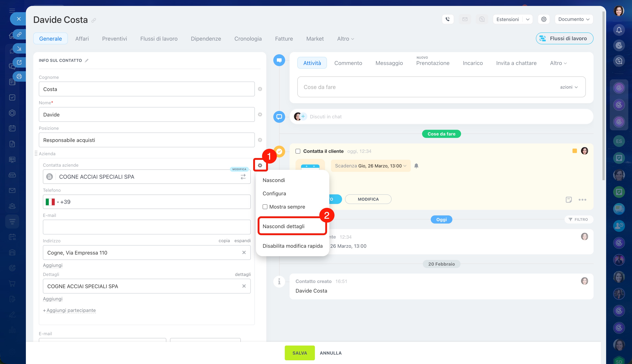Click the bell reminder icon near Scadenza

pyautogui.click(x=416, y=166)
